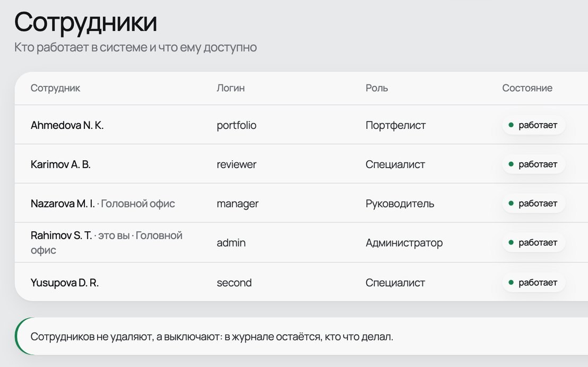Click the Сотрудник column header
588x367 pixels.
click(x=56, y=88)
